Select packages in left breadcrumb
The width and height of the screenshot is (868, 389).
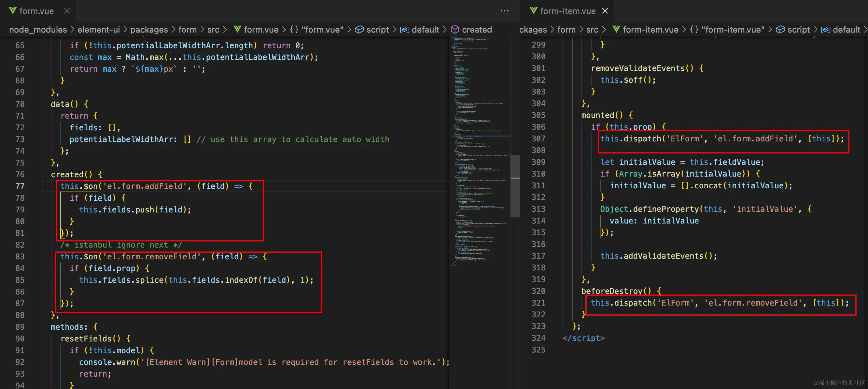149,30
